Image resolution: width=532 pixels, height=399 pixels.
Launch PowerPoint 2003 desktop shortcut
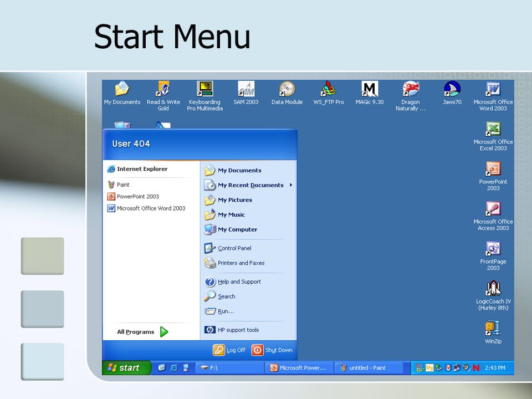click(x=493, y=176)
